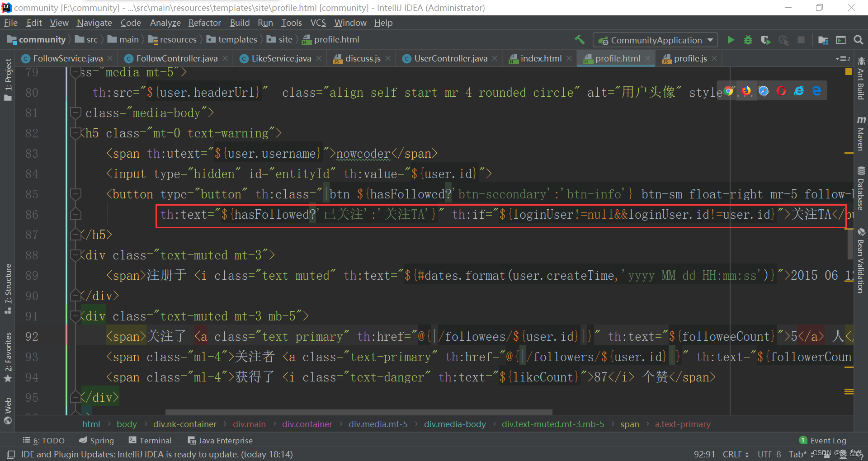Open the Web tool window
This screenshot has width=868, height=461.
pos(8,411)
